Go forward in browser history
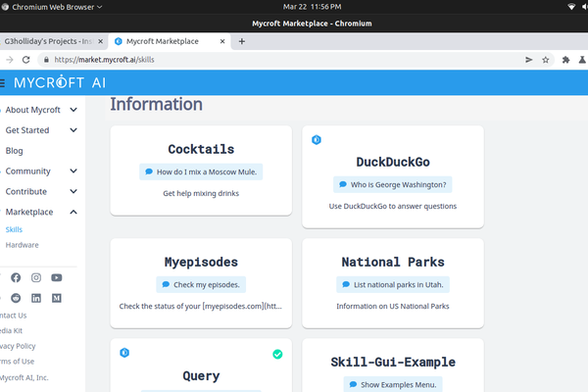 coord(10,60)
